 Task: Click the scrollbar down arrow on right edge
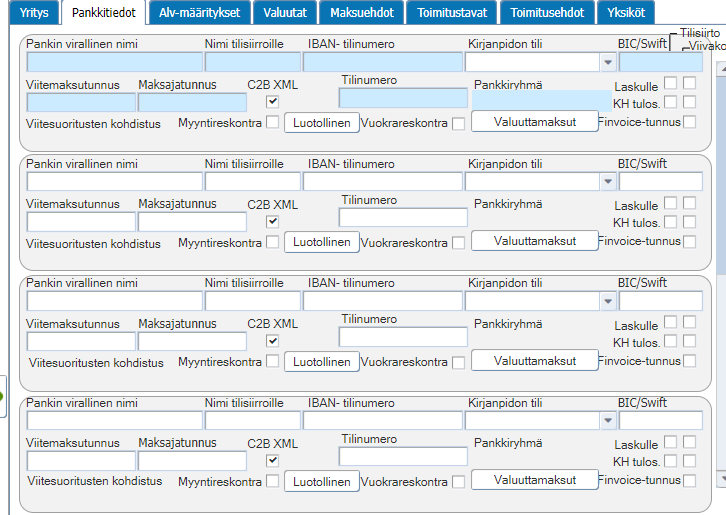coord(721,478)
